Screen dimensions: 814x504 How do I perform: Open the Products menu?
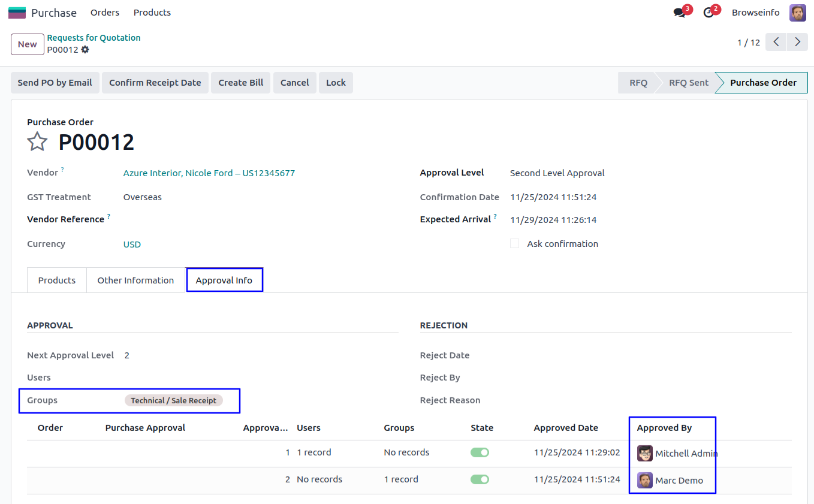tap(152, 13)
